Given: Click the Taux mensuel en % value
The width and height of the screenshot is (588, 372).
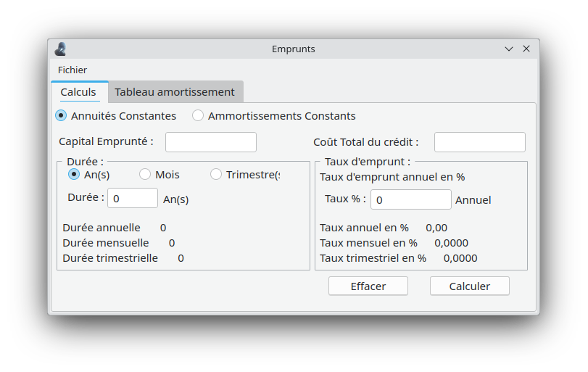Looking at the screenshot, I should tap(451, 243).
